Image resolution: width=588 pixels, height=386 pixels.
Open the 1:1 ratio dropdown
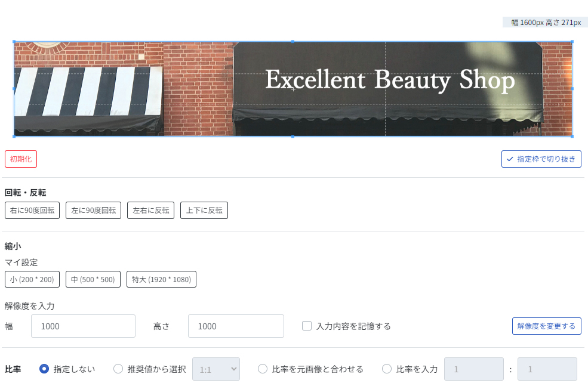(x=216, y=369)
